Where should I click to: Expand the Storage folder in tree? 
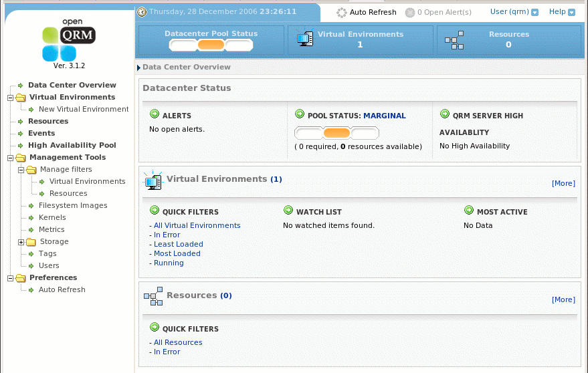pos(21,242)
